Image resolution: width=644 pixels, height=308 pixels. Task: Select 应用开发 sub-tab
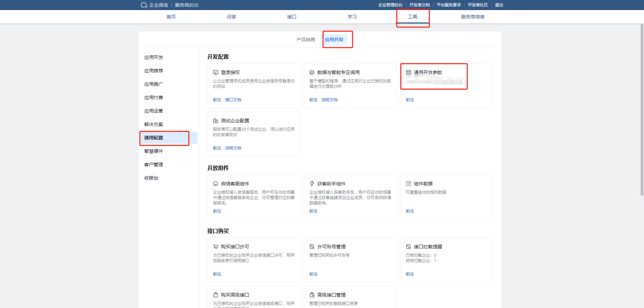click(x=334, y=40)
